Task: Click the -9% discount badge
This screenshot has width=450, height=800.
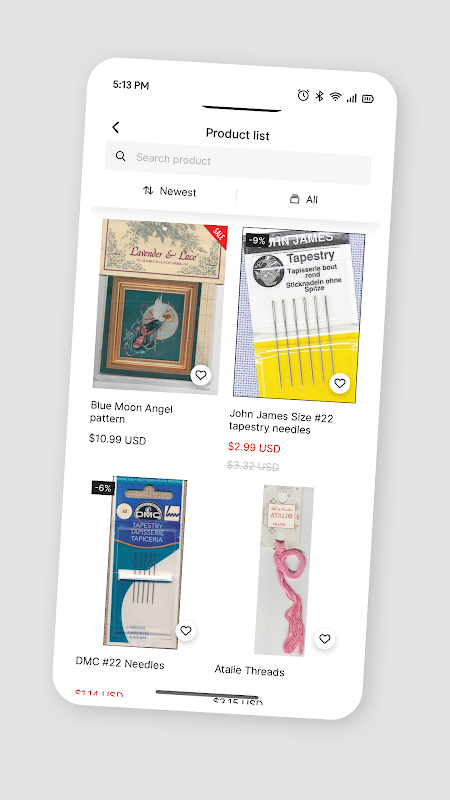Action: point(256,240)
